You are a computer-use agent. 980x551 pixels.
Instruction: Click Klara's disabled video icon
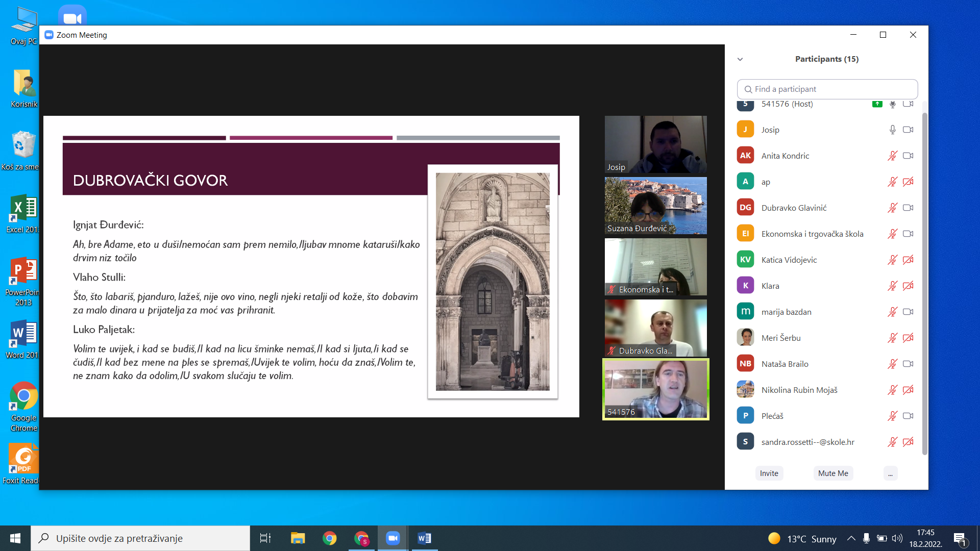click(908, 286)
